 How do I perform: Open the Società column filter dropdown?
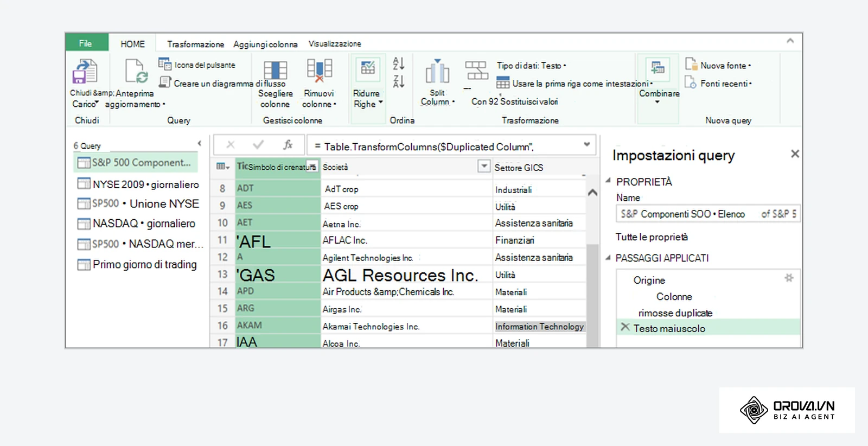point(484,166)
